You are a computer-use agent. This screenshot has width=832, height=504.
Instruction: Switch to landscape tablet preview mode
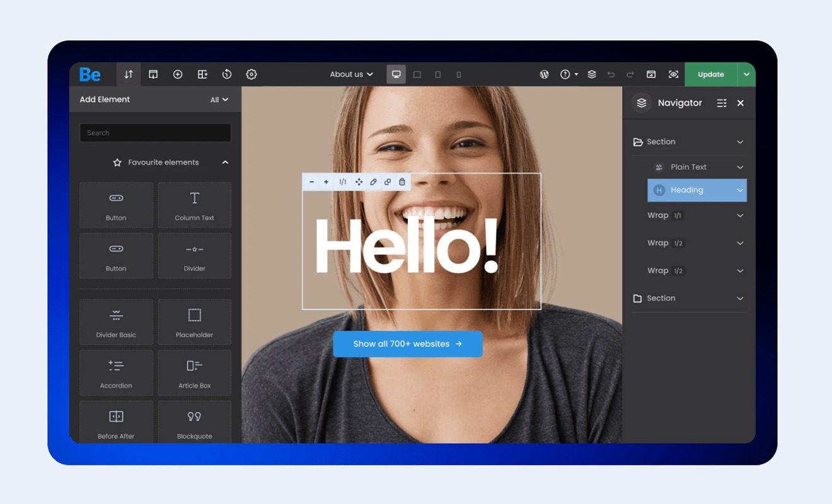[417, 74]
